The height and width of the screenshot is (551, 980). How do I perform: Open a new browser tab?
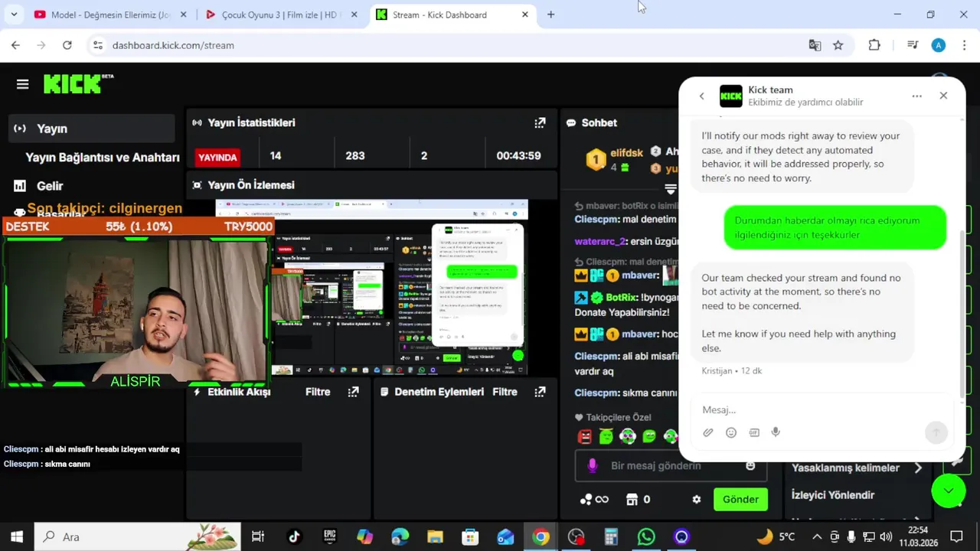550,15
